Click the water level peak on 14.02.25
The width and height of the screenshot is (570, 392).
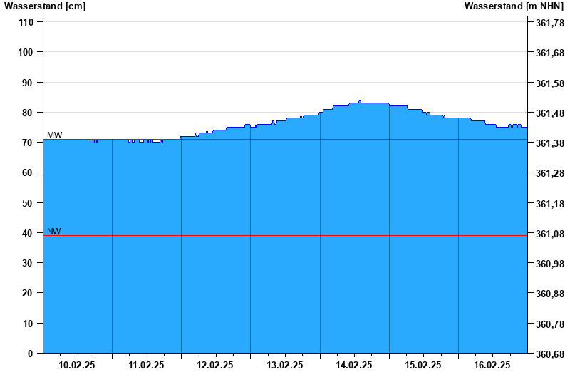click(x=360, y=100)
